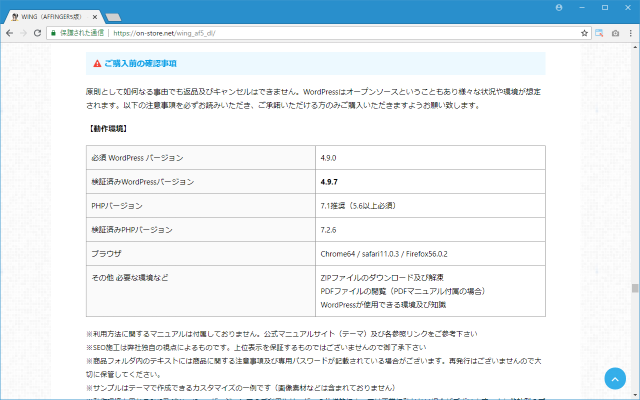Click the vertical scrollbar thumb
This screenshot has height=400, width=640.
click(x=635, y=289)
